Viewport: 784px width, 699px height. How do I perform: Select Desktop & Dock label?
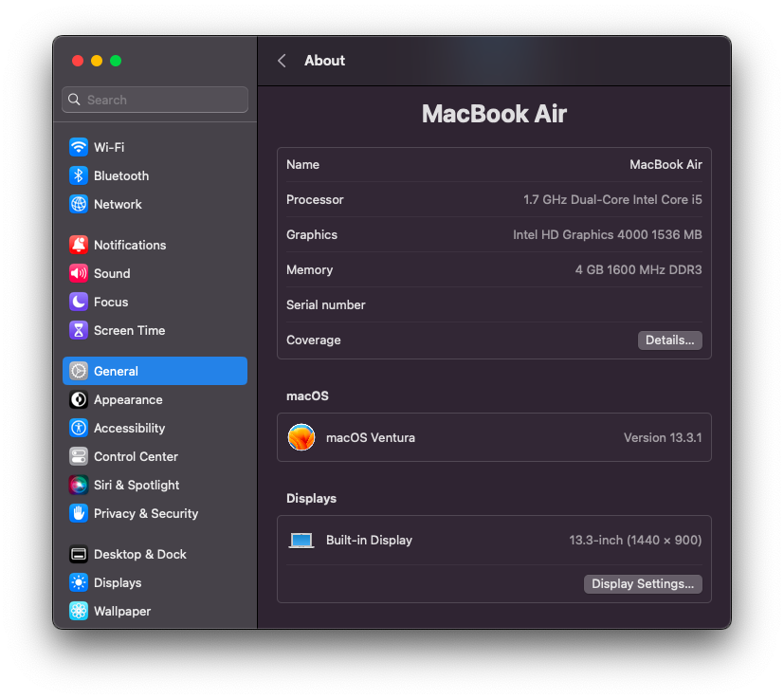coord(140,554)
